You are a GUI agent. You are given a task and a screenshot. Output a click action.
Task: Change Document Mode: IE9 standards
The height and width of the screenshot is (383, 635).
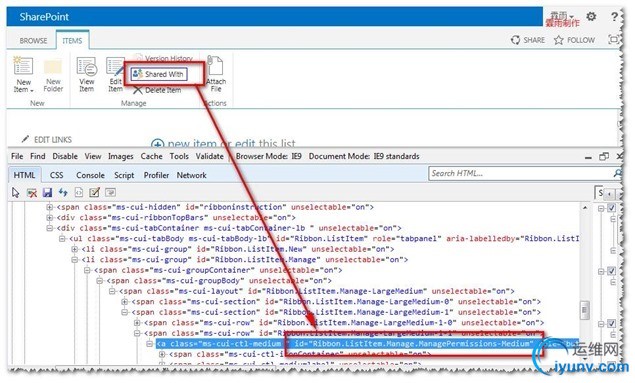pos(364,156)
